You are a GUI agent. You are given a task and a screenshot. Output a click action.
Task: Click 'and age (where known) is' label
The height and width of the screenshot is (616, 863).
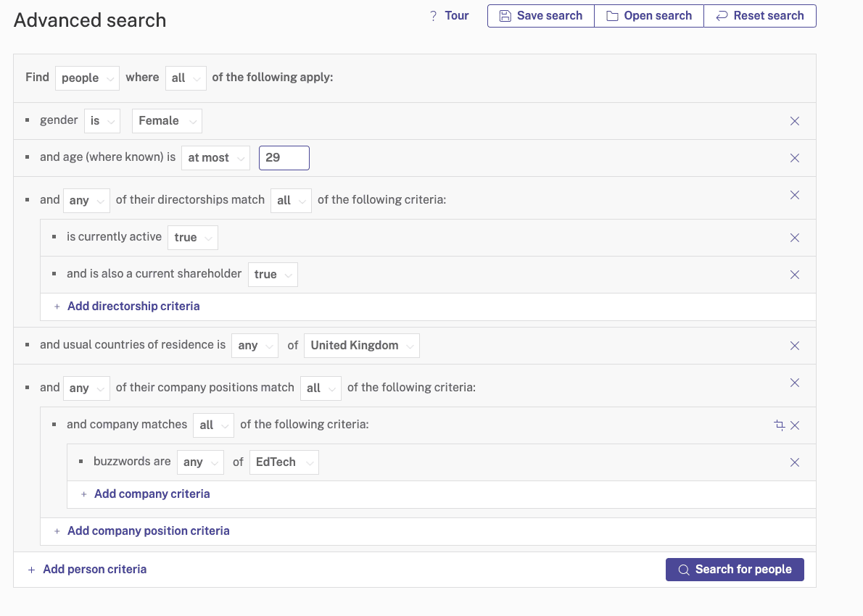107,157
